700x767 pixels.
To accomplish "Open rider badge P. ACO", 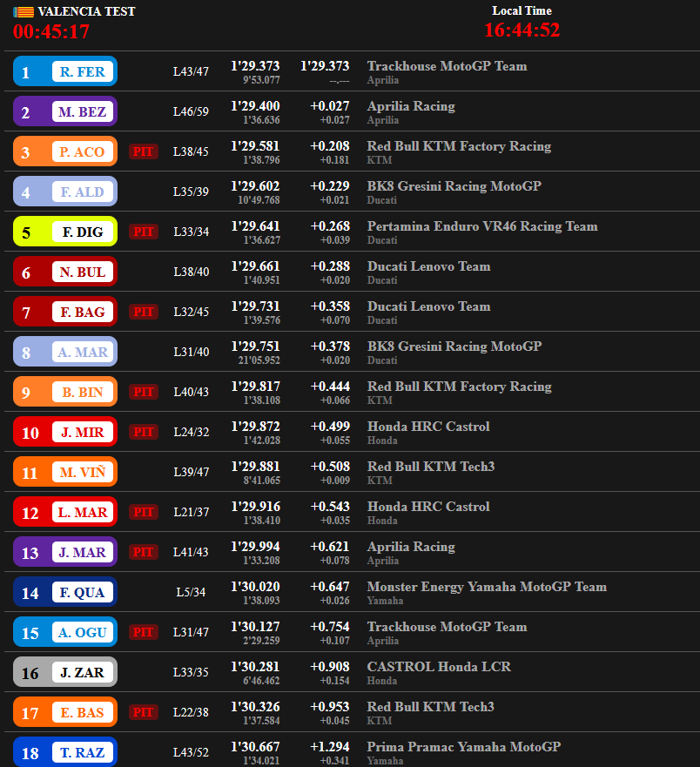I will click(x=65, y=151).
